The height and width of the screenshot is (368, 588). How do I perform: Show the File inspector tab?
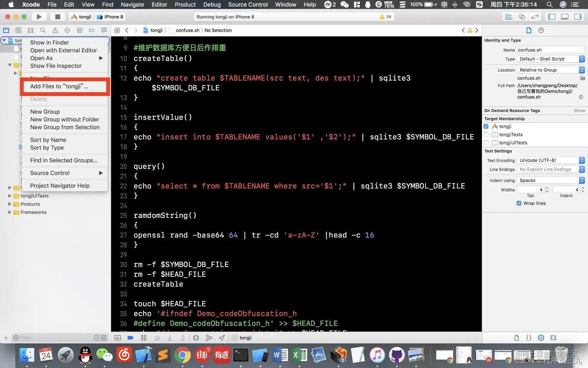click(529, 30)
